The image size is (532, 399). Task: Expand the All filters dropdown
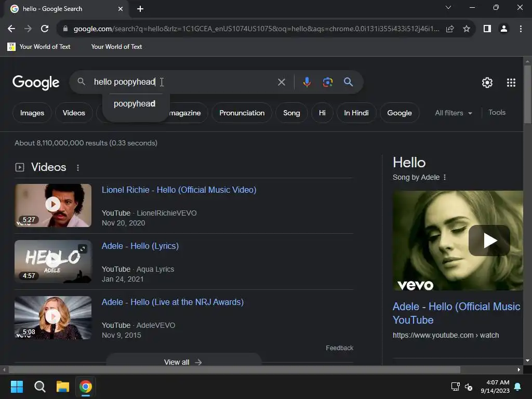[x=454, y=113]
